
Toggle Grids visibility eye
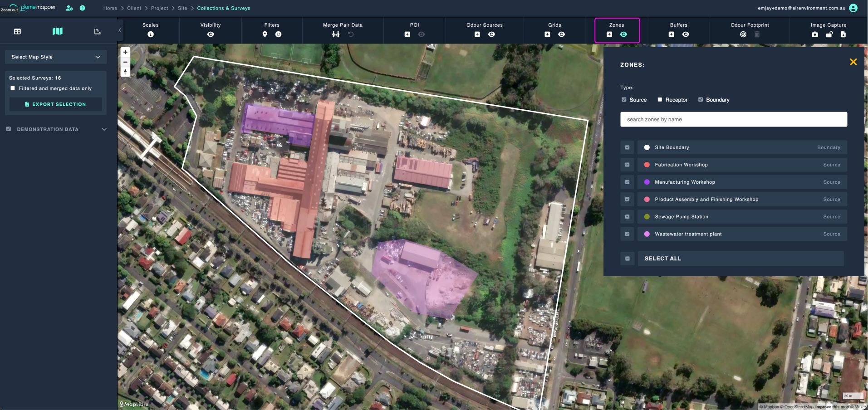pyautogui.click(x=562, y=34)
